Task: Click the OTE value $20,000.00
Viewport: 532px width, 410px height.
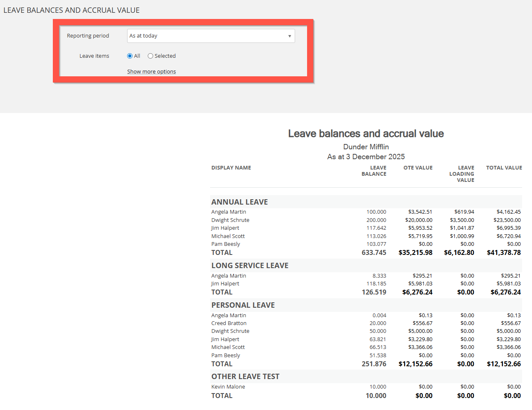Action: pyautogui.click(x=419, y=220)
